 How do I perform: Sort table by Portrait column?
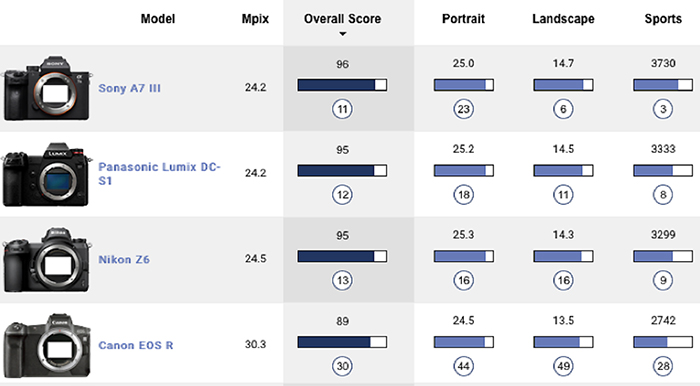(x=463, y=19)
